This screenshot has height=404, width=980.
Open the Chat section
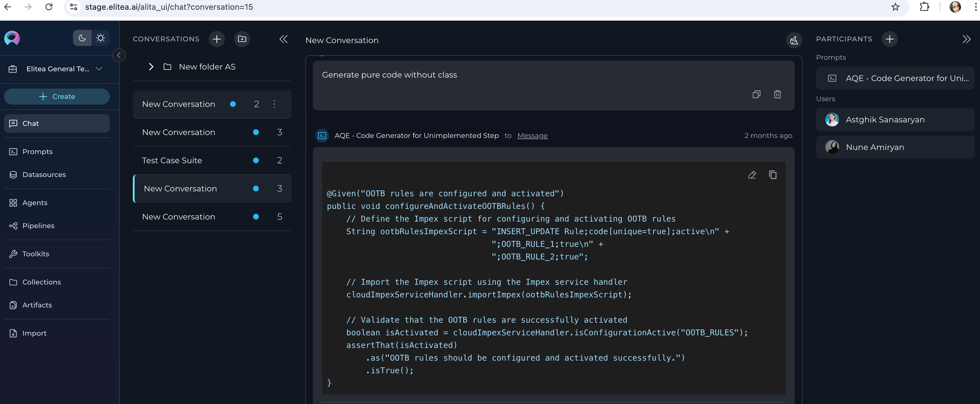[57, 124]
